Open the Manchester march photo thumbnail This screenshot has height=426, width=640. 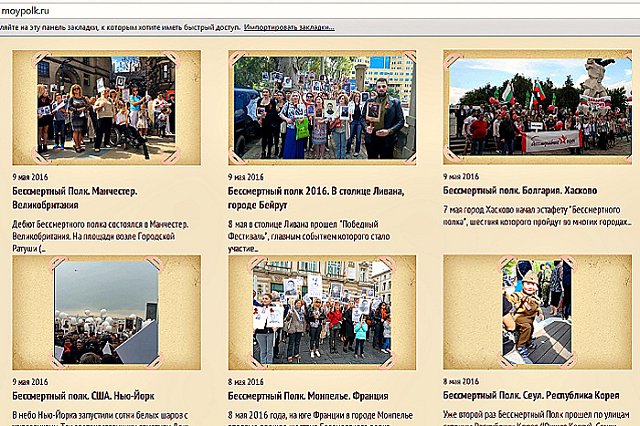click(104, 105)
